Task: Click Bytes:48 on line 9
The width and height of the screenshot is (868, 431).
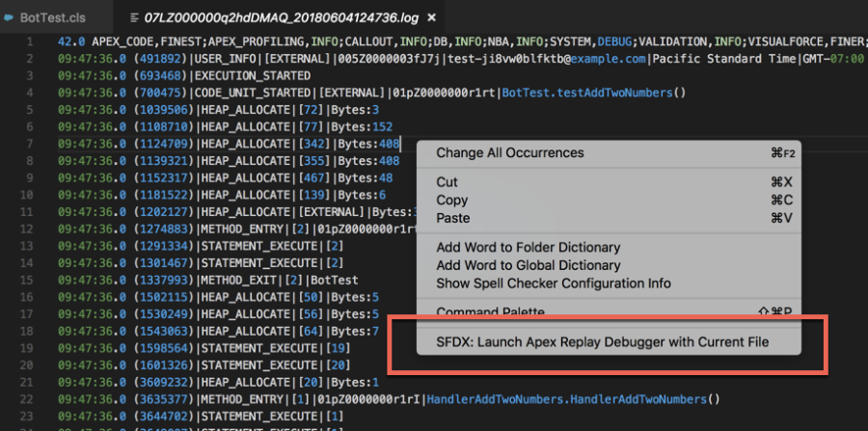Action: pos(366,178)
